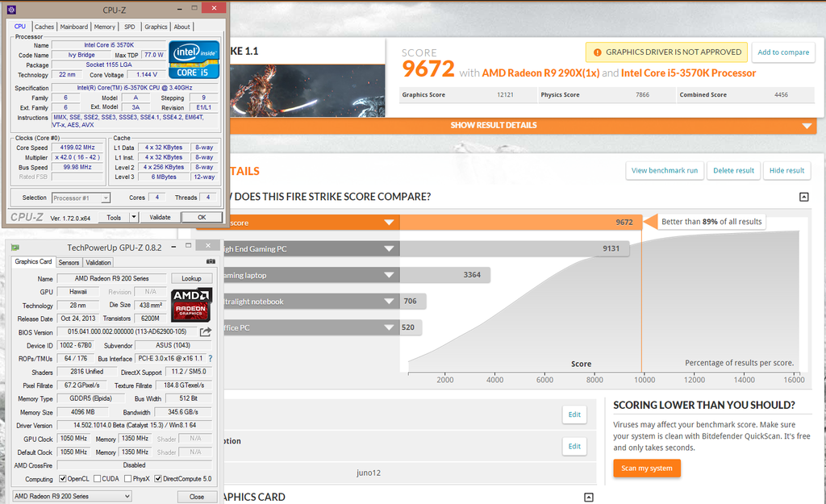Toggle the CUDA checkbox in GPU-Z
The image size is (826, 504).
pos(97,479)
